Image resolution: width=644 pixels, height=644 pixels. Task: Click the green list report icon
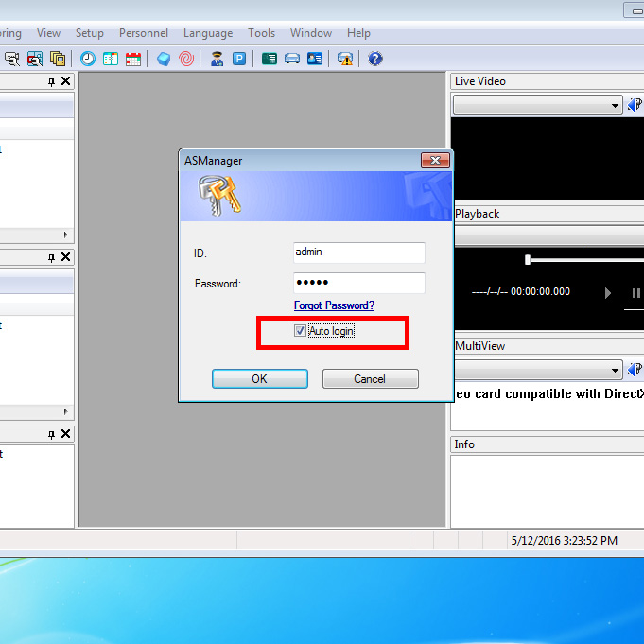(x=270, y=59)
